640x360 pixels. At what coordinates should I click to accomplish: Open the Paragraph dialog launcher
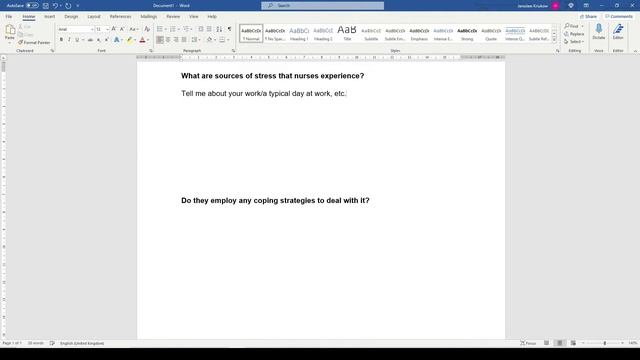click(233, 51)
